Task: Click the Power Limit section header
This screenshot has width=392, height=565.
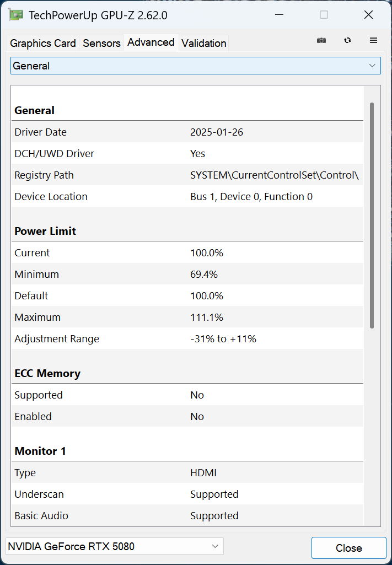Action: point(45,231)
